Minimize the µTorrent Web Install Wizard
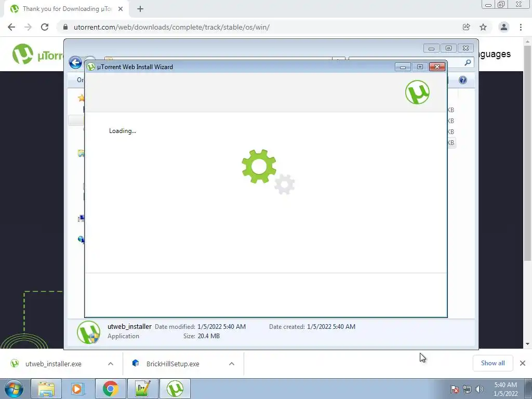Screen dimensions: 532x399 point(403,67)
